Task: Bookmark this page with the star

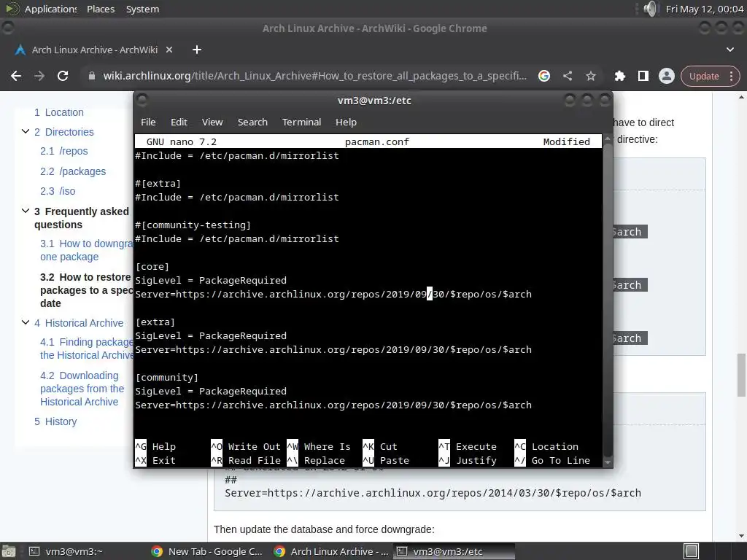Action: (591, 76)
